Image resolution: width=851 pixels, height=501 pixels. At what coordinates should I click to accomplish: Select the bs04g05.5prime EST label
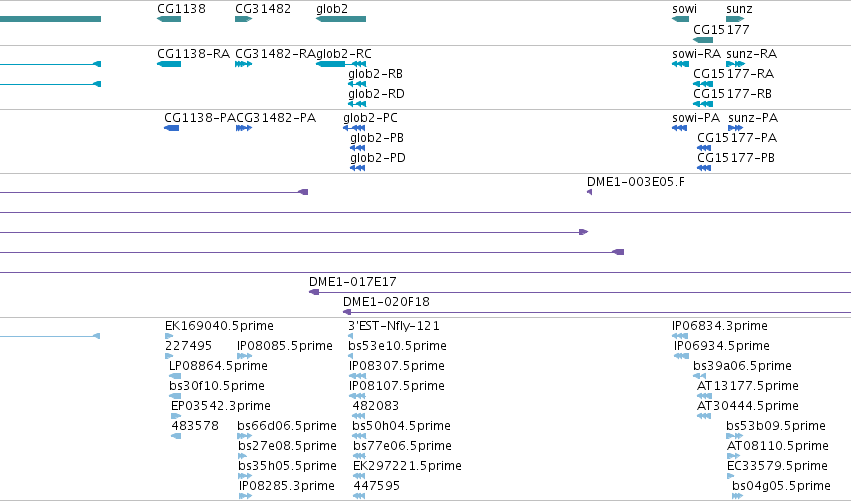click(782, 486)
